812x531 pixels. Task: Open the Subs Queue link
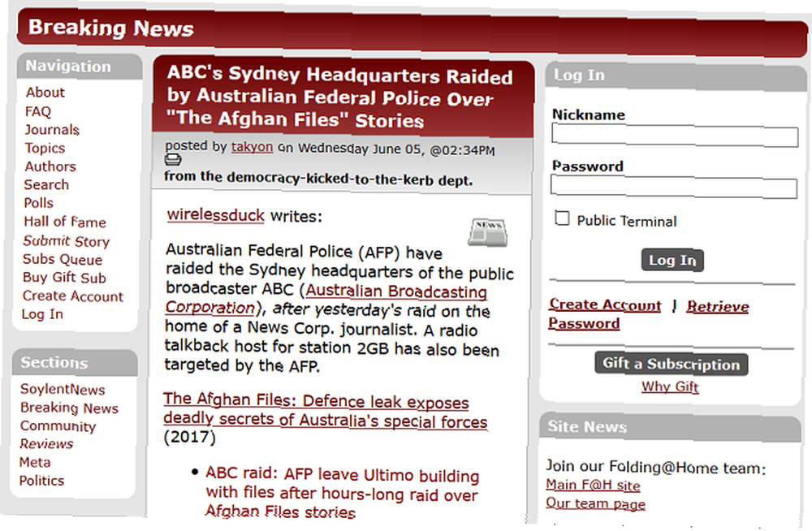[x=63, y=259]
